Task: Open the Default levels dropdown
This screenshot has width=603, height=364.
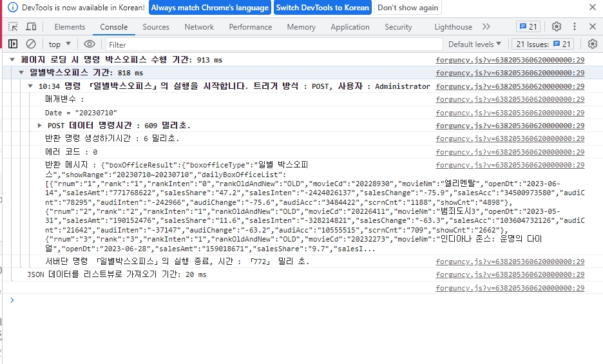Action: pos(475,44)
